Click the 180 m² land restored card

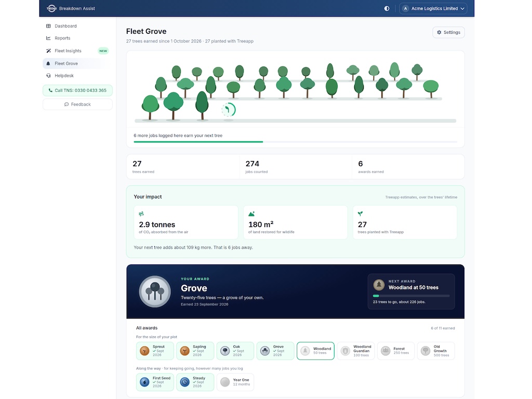[x=296, y=222]
